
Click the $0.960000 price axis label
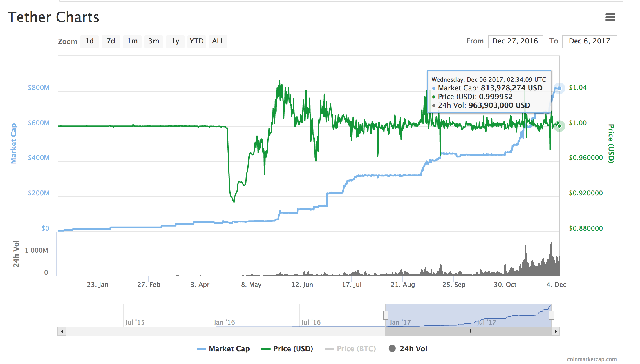click(586, 158)
